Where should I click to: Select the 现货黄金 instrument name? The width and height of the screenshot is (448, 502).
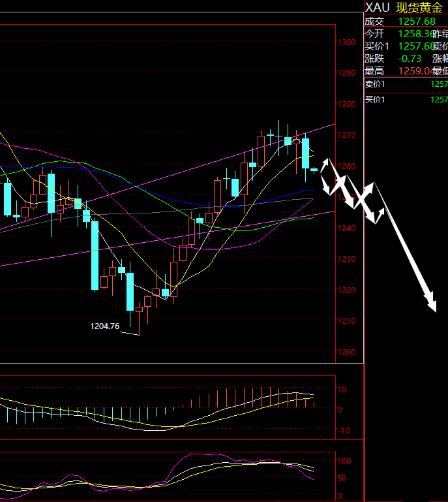419,8
